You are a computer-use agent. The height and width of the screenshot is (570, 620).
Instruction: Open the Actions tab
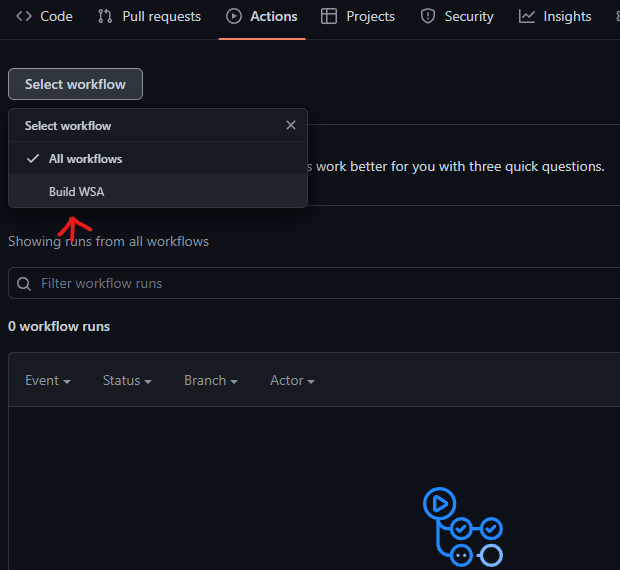point(262,16)
